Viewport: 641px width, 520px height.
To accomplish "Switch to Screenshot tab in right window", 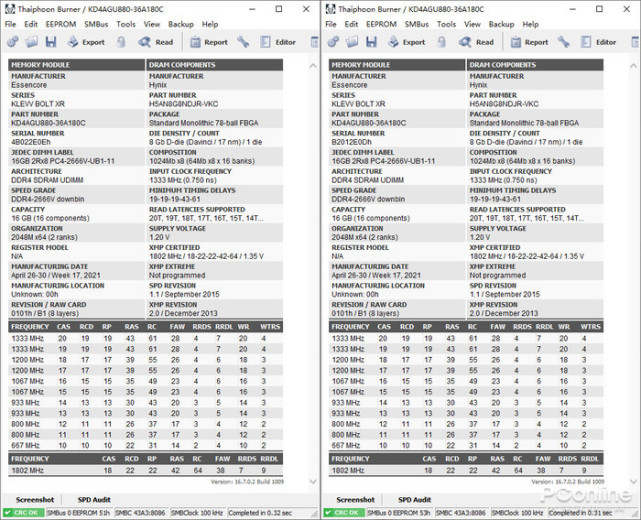I will coord(355,500).
